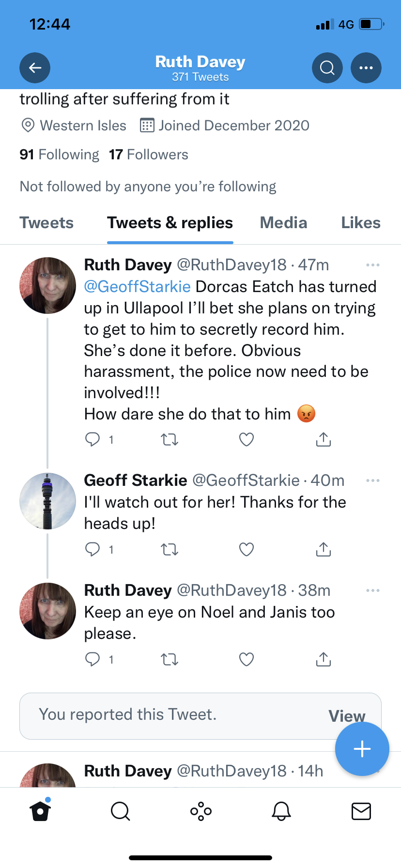View the reported tweet

pyautogui.click(x=346, y=715)
